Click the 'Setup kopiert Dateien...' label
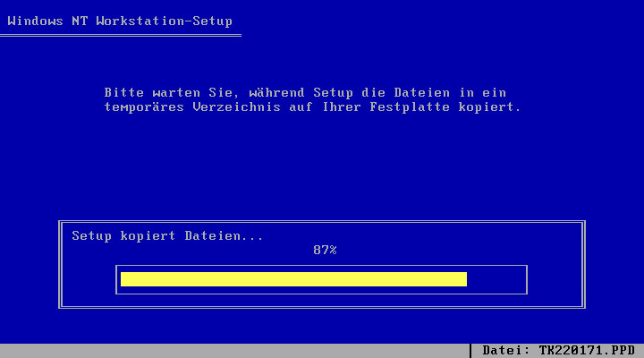644x358 pixels. 168,236
